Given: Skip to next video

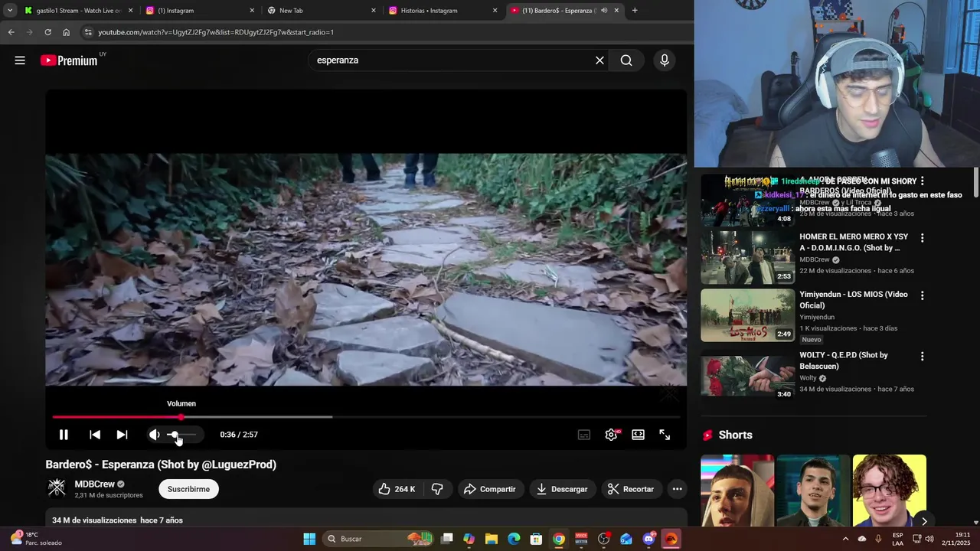Looking at the screenshot, I should coord(122,435).
